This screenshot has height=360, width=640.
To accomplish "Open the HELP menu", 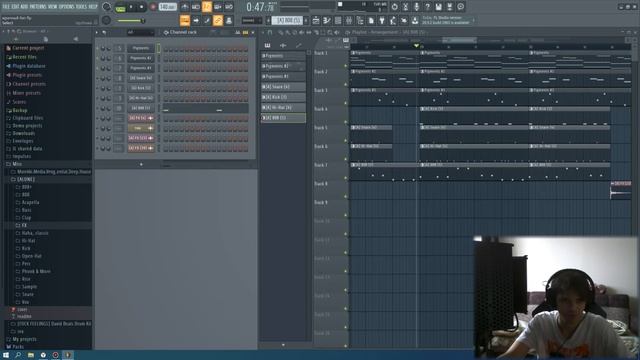I will (x=93, y=7).
